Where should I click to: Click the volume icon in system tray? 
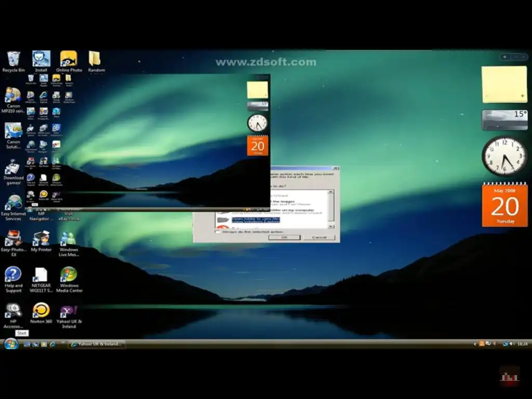click(512, 344)
